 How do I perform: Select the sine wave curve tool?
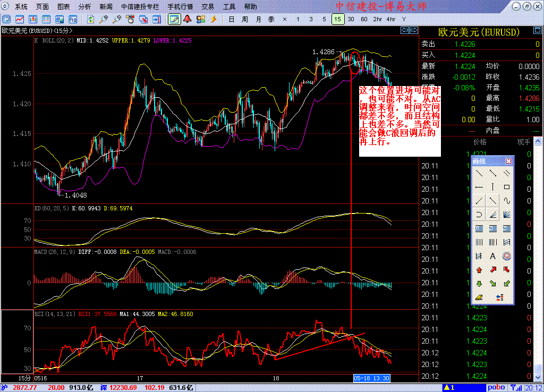click(506, 201)
